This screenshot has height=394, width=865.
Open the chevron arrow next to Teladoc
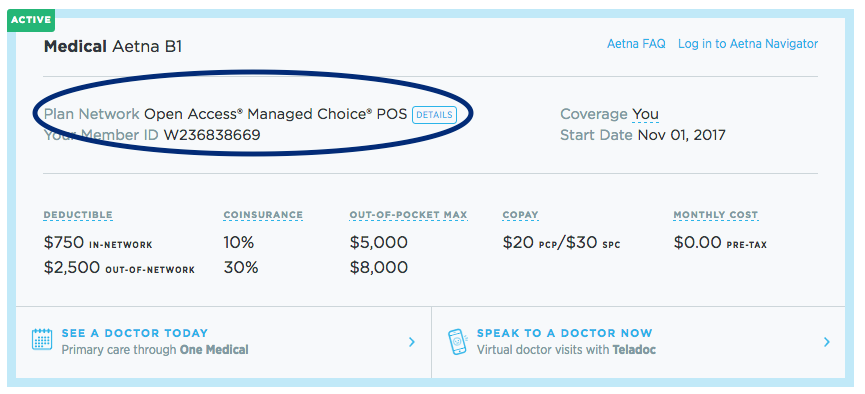[826, 342]
